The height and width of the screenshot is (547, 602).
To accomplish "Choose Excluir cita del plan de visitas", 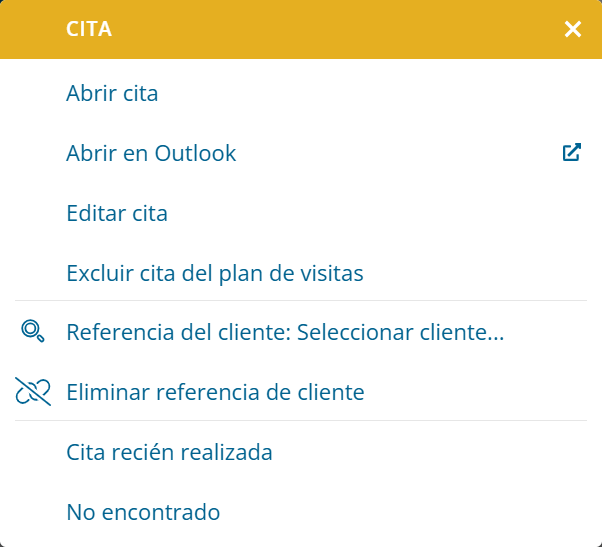I will point(301,273).
